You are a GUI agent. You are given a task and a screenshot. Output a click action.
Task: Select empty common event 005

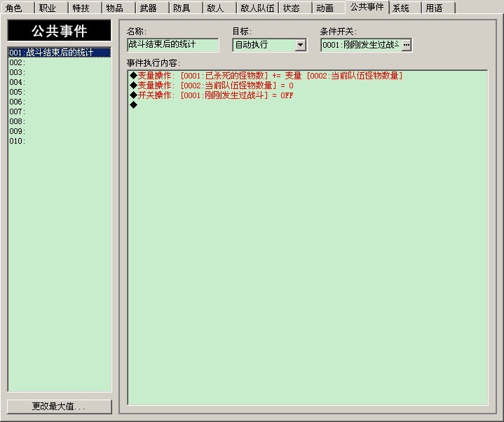click(x=60, y=92)
